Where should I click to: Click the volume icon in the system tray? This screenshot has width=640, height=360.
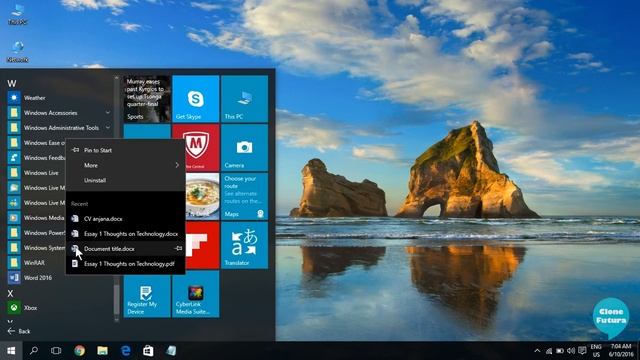coord(571,351)
